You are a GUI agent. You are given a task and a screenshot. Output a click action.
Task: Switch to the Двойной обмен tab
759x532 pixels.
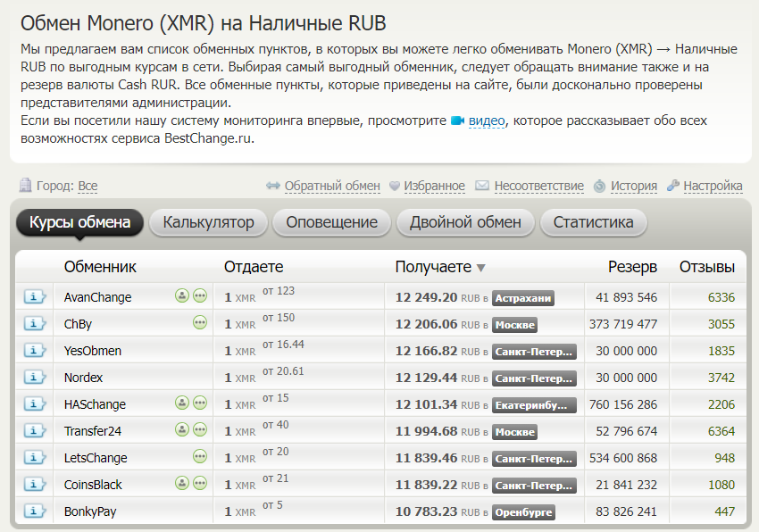[x=465, y=222]
